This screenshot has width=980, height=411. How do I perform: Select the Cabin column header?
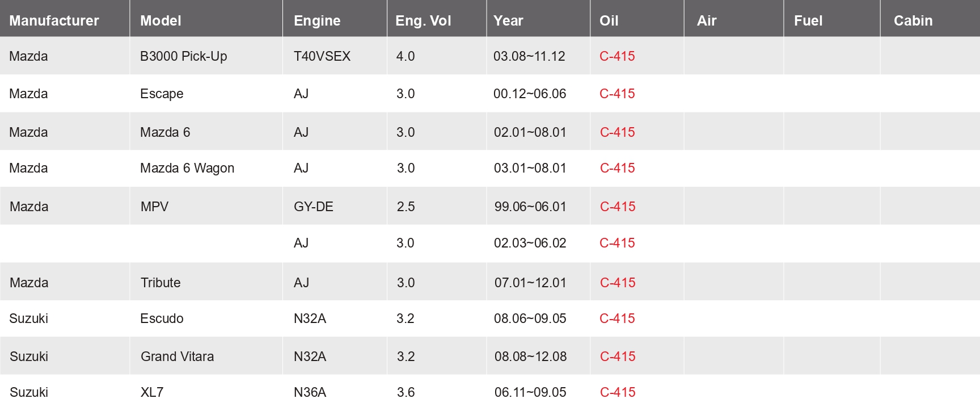(913, 20)
